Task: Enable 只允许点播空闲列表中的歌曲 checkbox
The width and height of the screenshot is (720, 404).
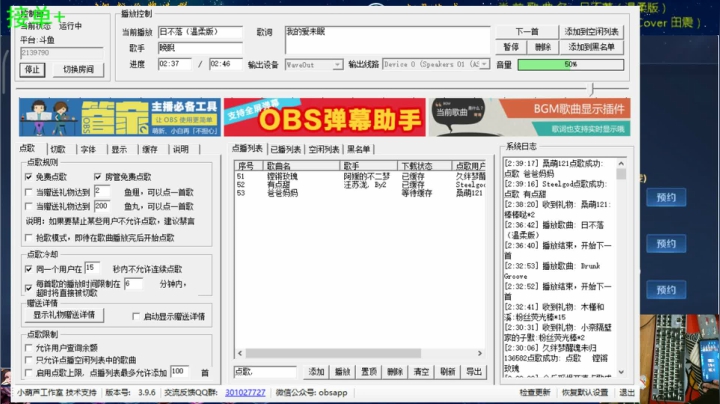Action: (x=28, y=360)
